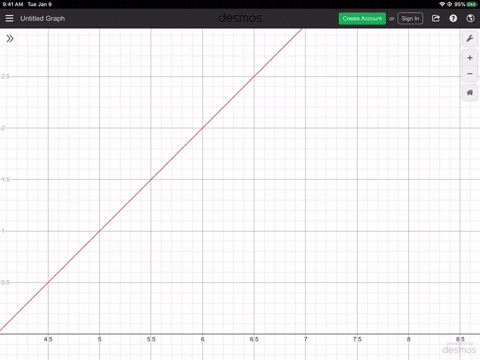Viewport: 480px width, 360px height.
Task: Tap the battery indicator in status bar
Action: 472,4
